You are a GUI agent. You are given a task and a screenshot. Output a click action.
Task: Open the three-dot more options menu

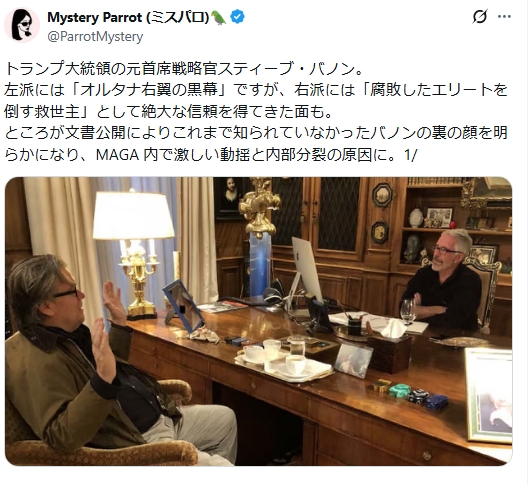tap(504, 17)
